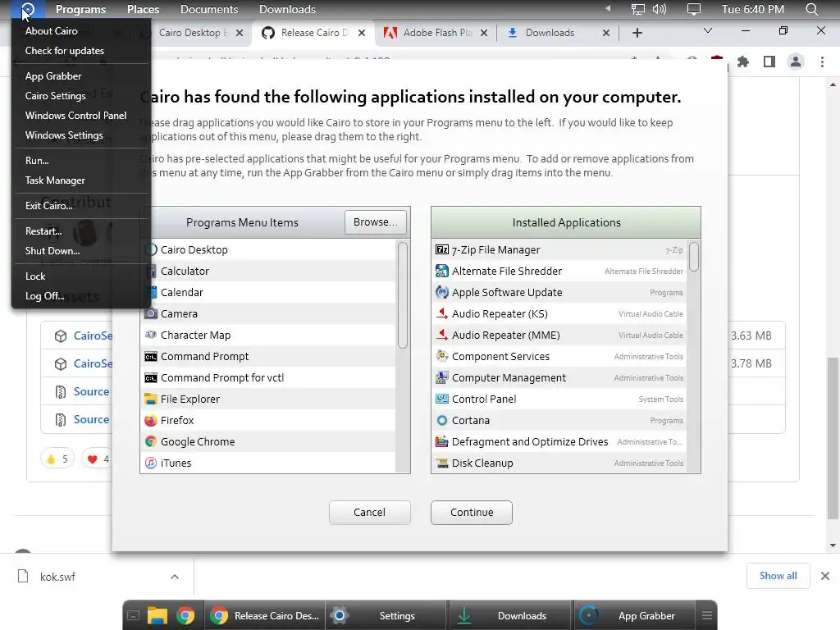Screen dimensions: 840x630
Task: Select the Audio Repeater (KS) icon
Action: point(442,313)
